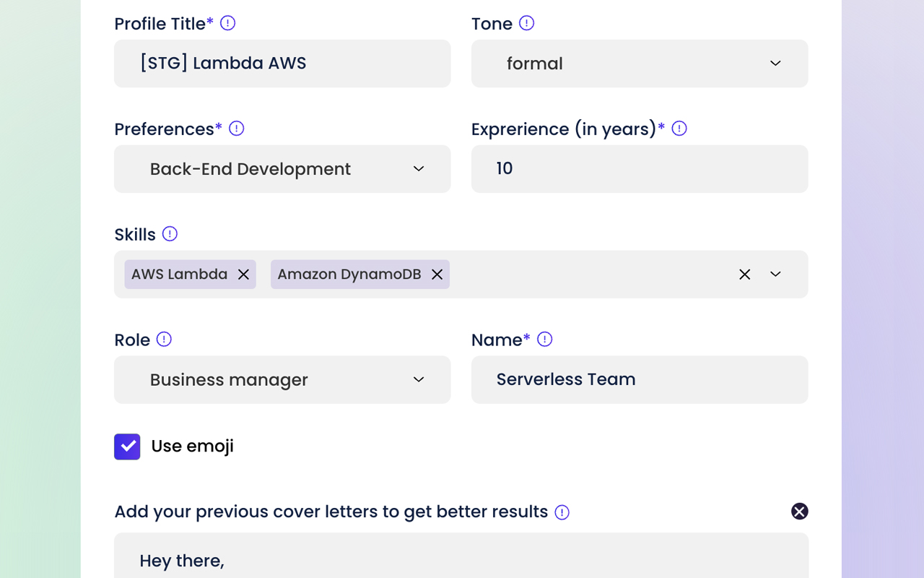This screenshot has height=578, width=924.
Task: Click the previous cover letters info icon
Action: [x=562, y=512]
